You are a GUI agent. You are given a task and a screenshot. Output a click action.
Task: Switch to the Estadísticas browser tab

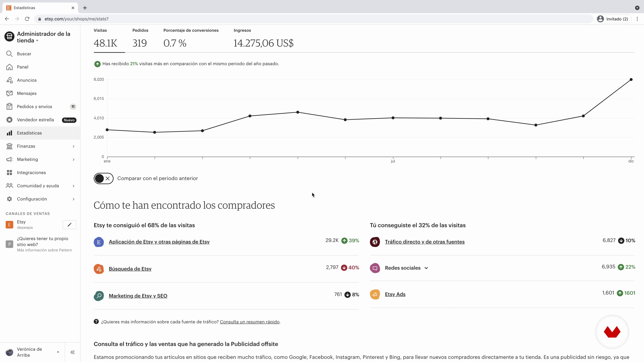tap(40, 8)
